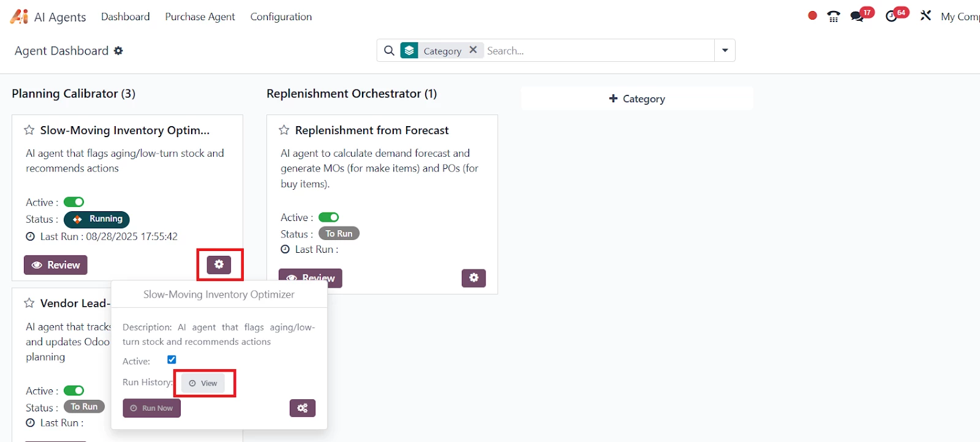Open settings gear on Slow-Moving Inventory card

pyautogui.click(x=219, y=264)
